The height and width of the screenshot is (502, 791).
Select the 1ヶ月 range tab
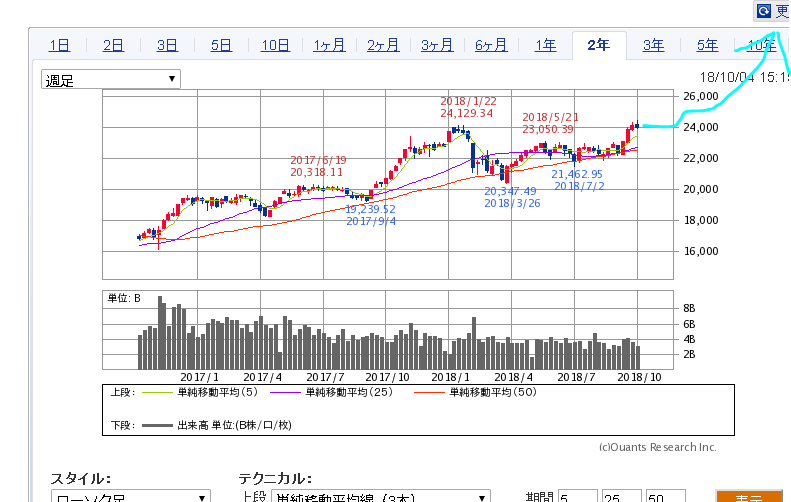pos(329,45)
